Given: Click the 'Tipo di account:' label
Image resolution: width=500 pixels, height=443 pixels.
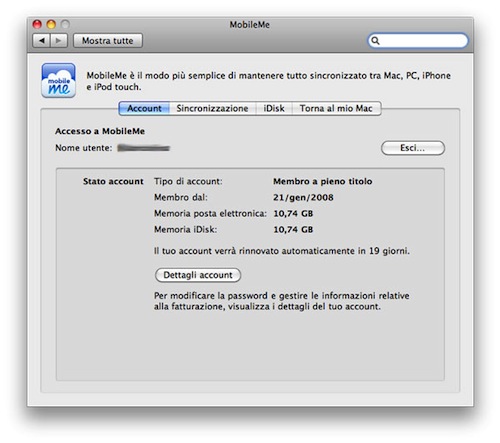Looking at the screenshot, I should pyautogui.click(x=188, y=181).
